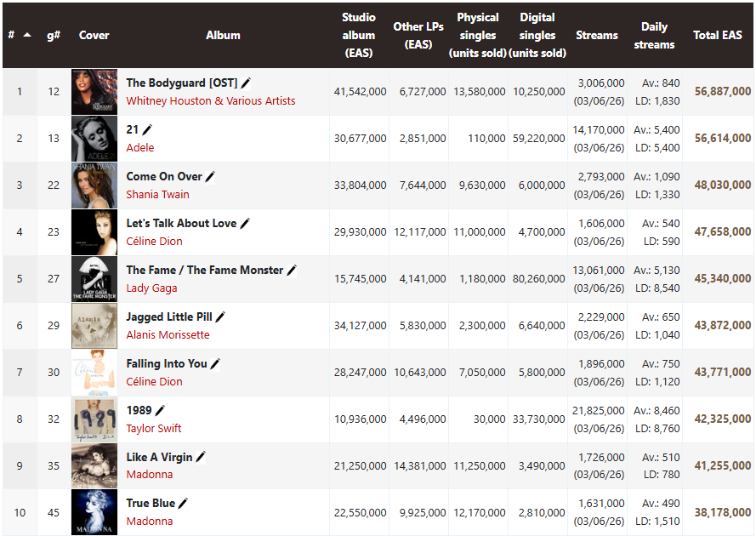The width and height of the screenshot is (756, 536).
Task: Sort by Album column header
Action: [x=223, y=35]
